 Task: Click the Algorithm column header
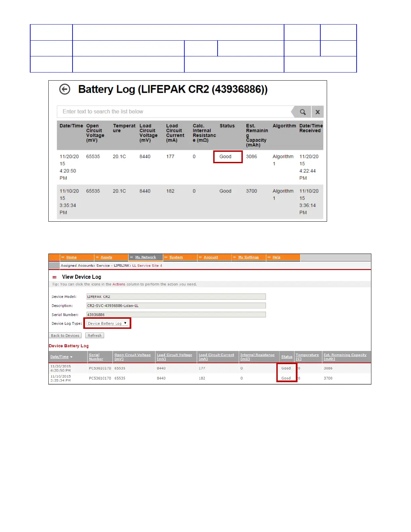[284, 126]
